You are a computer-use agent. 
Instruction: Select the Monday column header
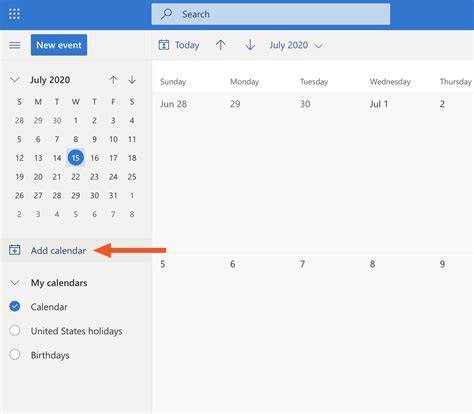pyautogui.click(x=244, y=82)
